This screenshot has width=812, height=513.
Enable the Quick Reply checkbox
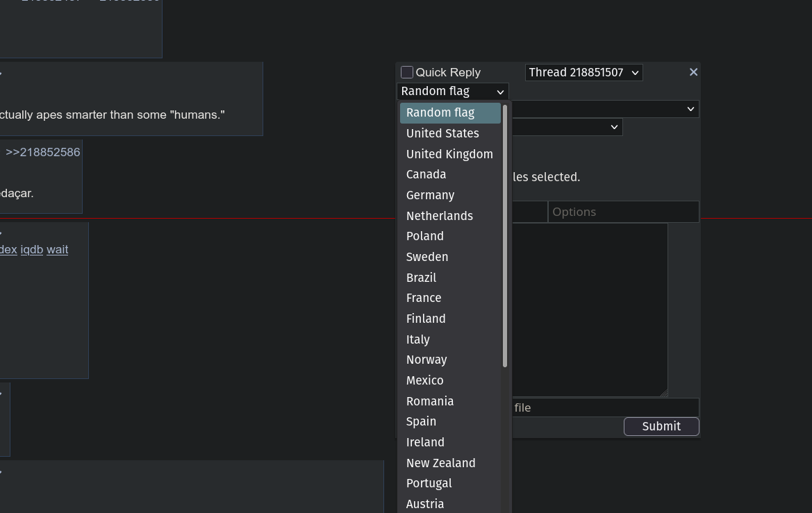pos(407,72)
